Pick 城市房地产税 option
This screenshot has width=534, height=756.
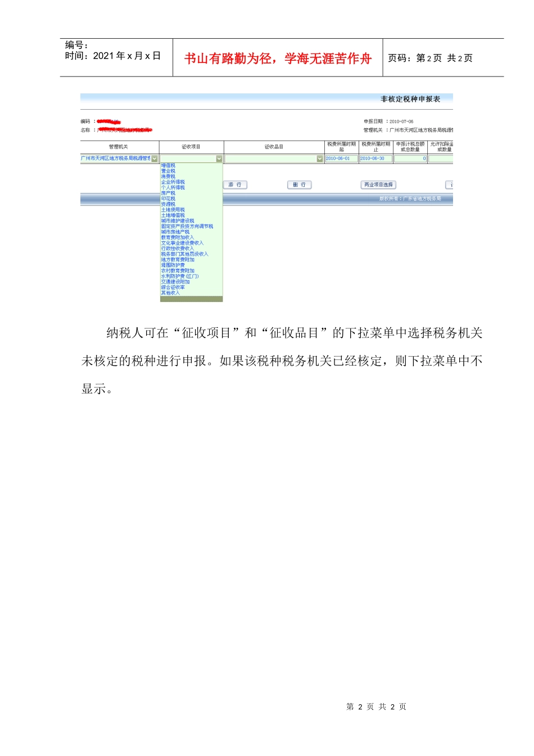click(175, 232)
